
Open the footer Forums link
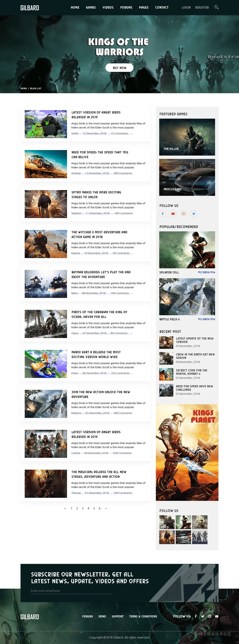pyautogui.click(x=87, y=616)
